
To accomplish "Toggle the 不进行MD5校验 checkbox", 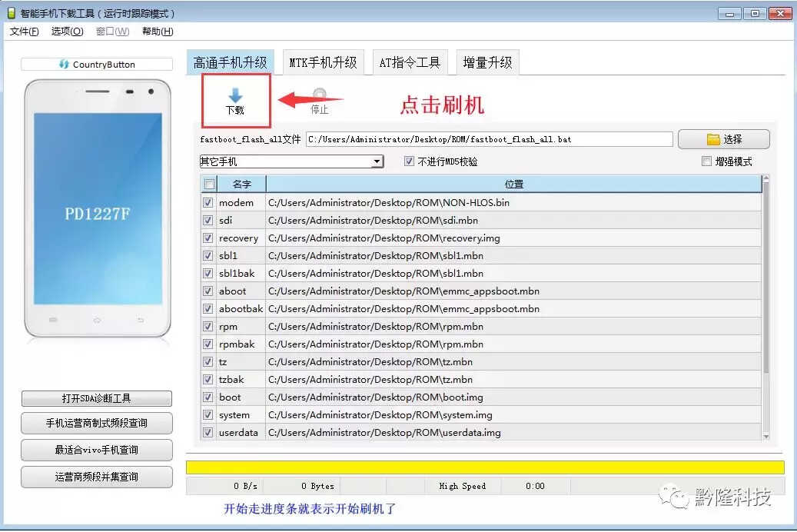I will click(409, 161).
